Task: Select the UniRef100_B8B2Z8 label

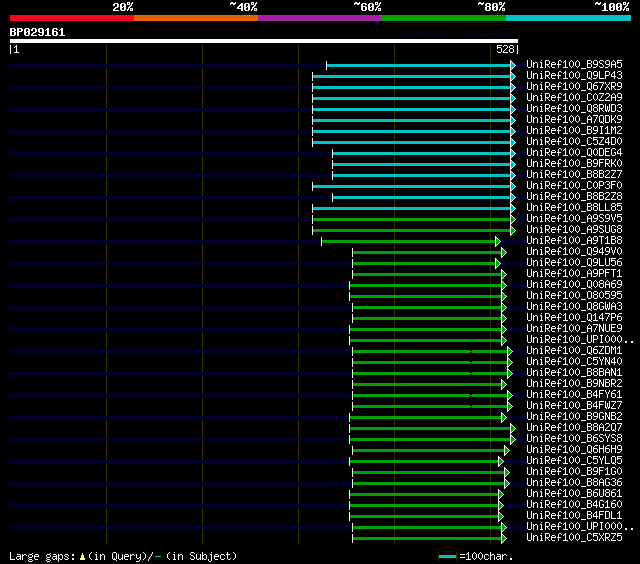Action: click(574, 197)
